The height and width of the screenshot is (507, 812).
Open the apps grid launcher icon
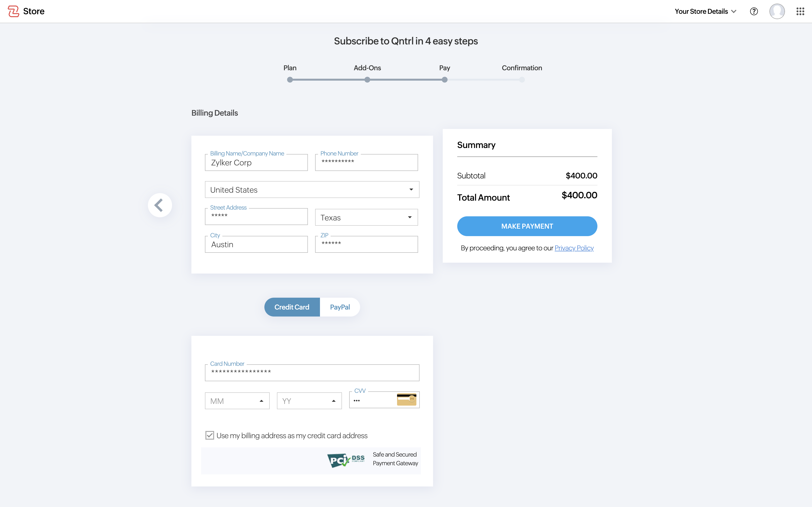(800, 11)
